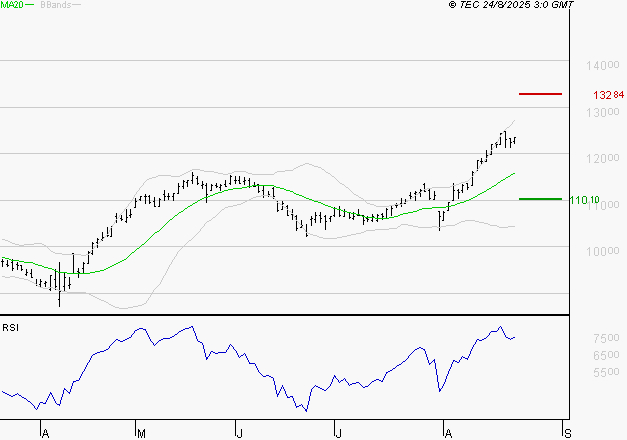This screenshot has width=627, height=440.
Task: Click the BBands legend label
Action: click(56, 5)
